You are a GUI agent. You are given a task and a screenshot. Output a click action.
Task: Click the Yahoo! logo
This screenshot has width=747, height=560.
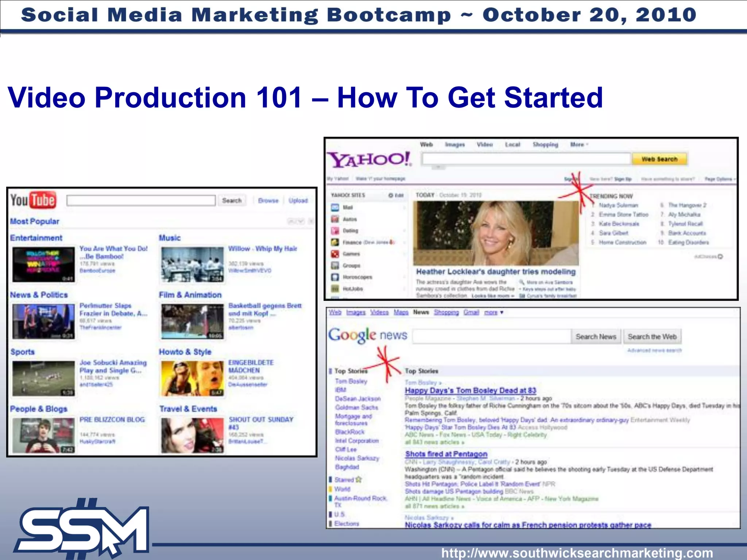[370, 159]
